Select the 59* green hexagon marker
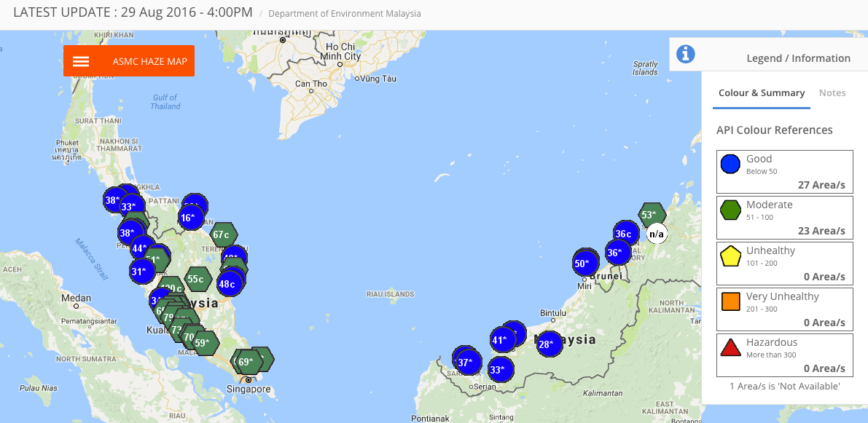The image size is (868, 423). (x=206, y=342)
